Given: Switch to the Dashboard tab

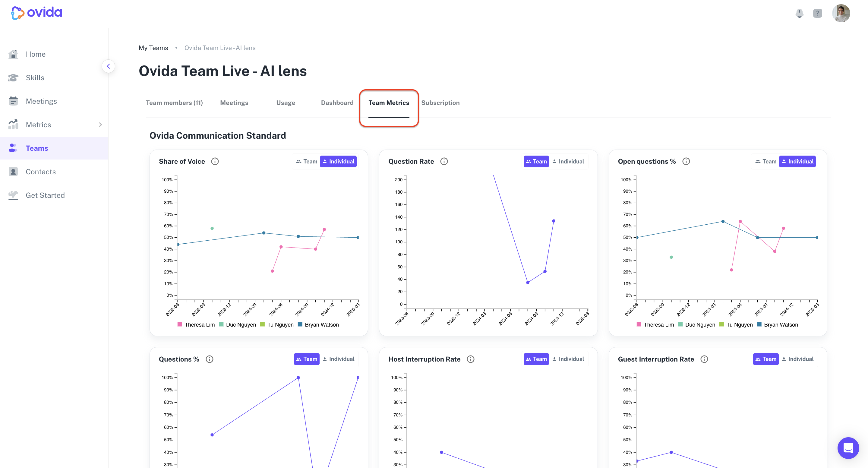Looking at the screenshot, I should (x=337, y=103).
